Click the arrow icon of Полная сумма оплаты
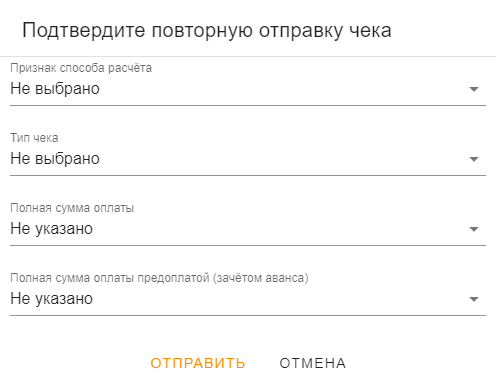The width and height of the screenshot is (496, 387). [x=474, y=229]
